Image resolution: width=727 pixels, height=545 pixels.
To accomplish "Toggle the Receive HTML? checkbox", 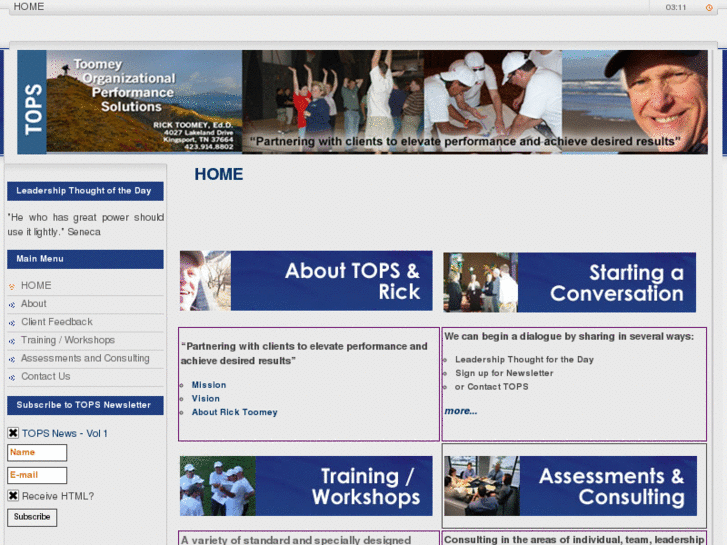I will (x=13, y=495).
